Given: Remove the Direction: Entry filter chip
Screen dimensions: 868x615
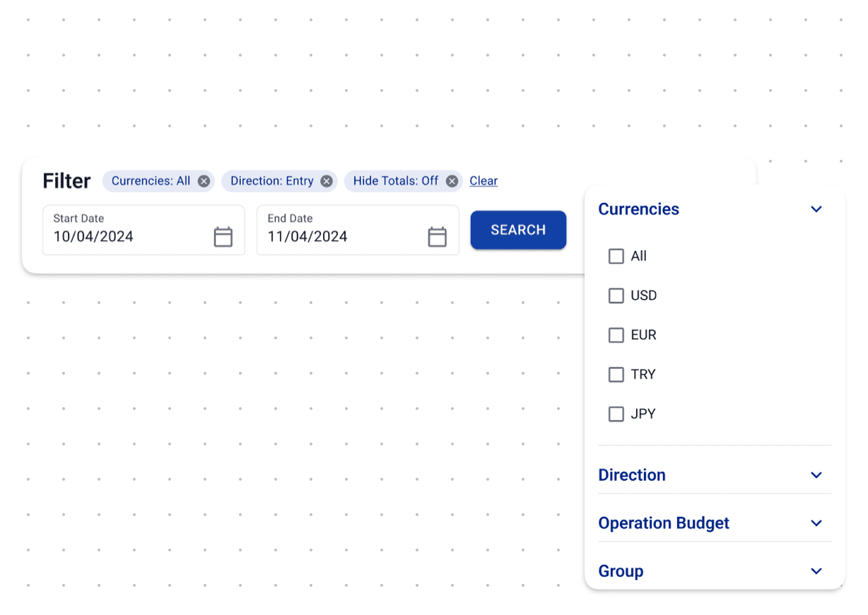Looking at the screenshot, I should point(327,181).
